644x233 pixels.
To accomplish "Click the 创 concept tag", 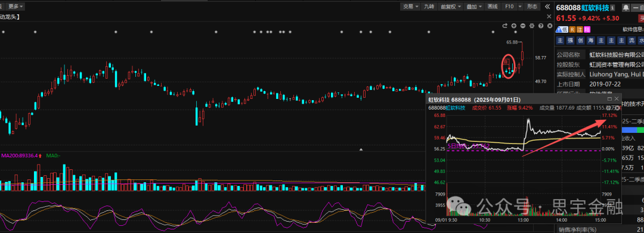I will pyautogui.click(x=580, y=41).
